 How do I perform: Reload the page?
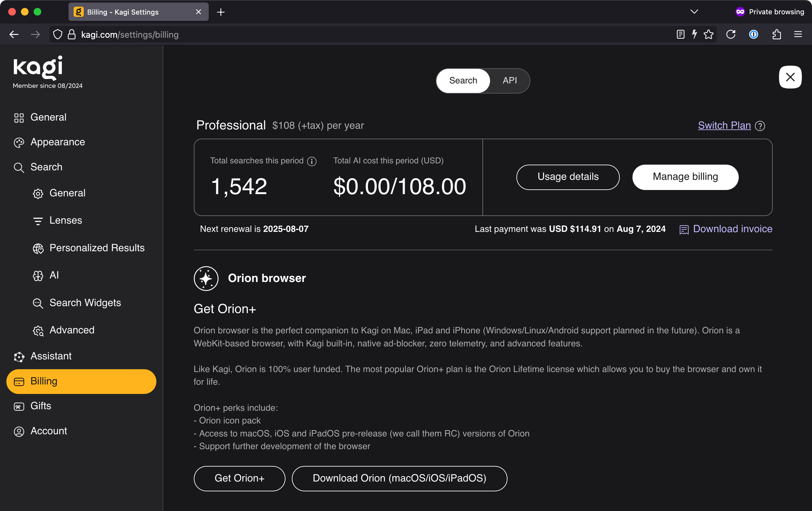[731, 34]
